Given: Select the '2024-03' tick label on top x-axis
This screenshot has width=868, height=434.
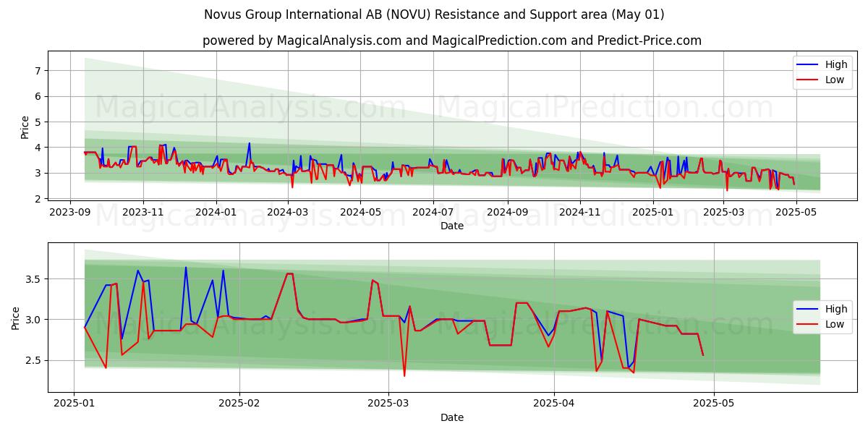Looking at the screenshot, I should point(288,212).
